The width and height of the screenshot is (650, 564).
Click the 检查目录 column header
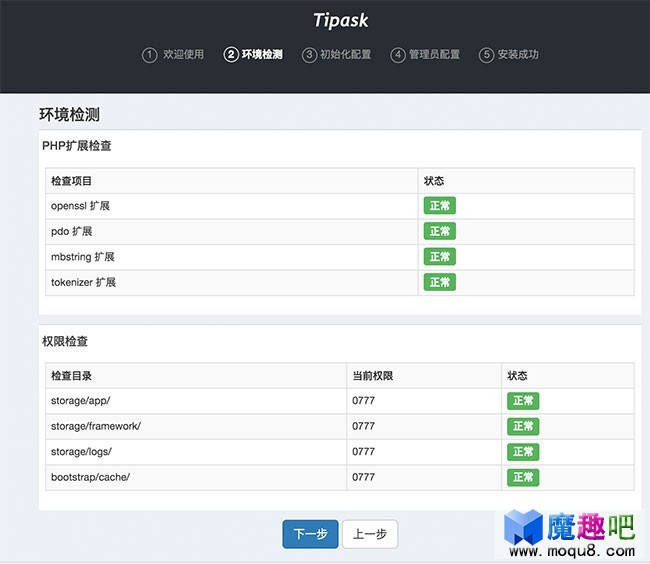(71, 376)
